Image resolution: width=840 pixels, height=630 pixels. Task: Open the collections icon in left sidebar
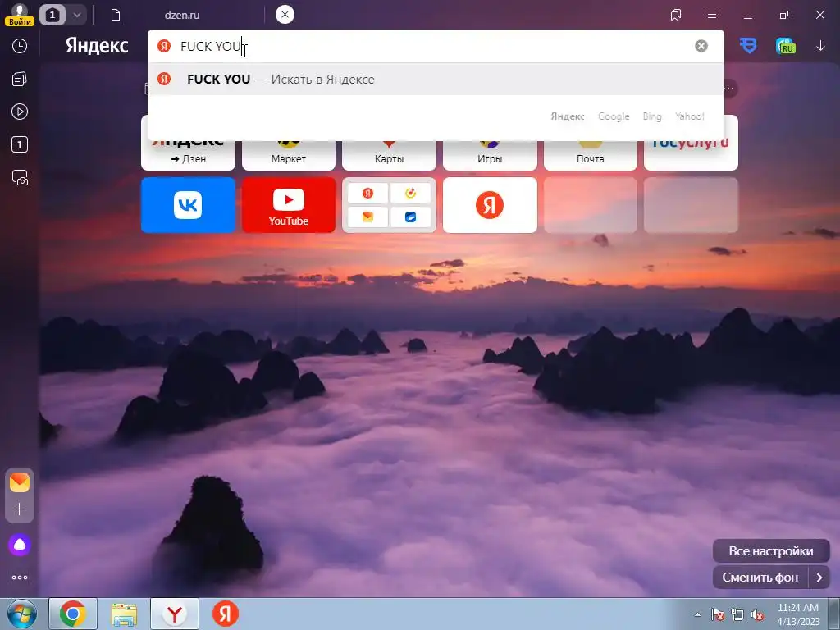20,80
